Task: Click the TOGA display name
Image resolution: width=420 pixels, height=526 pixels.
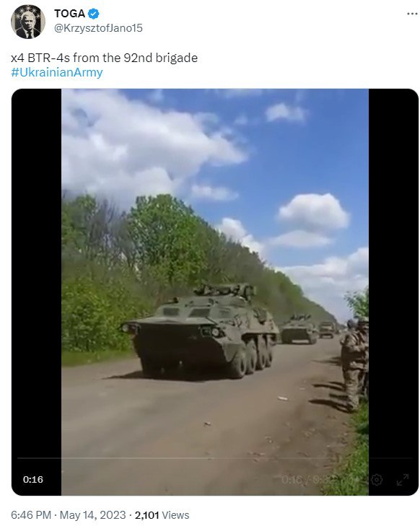Action: pyautogui.click(x=69, y=14)
